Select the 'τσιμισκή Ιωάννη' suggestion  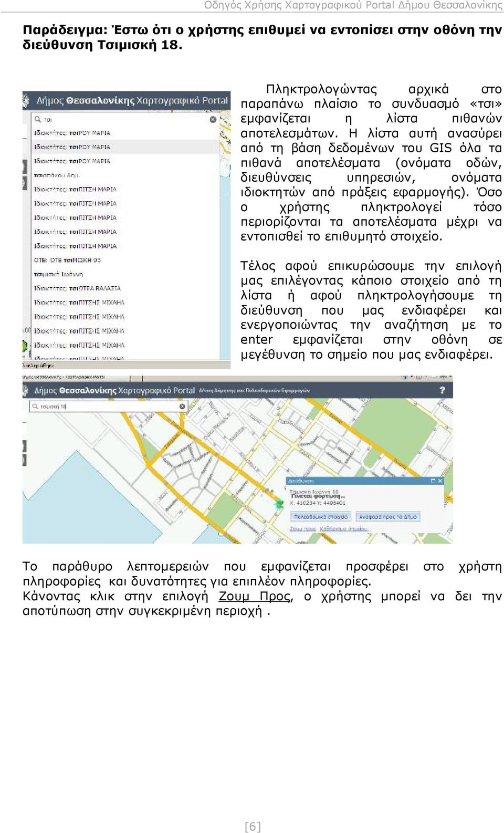[x=58, y=275]
